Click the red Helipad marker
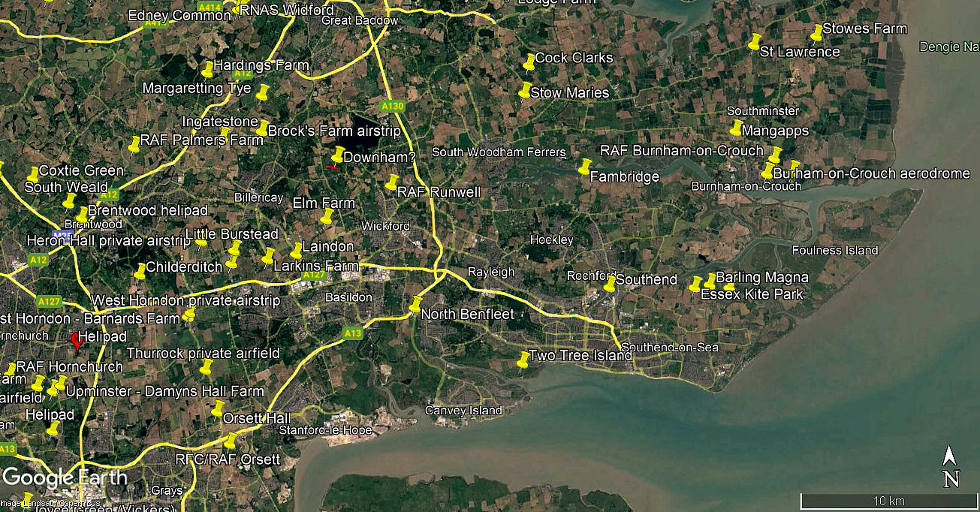Screen dimensions: 980x512 click(76, 343)
